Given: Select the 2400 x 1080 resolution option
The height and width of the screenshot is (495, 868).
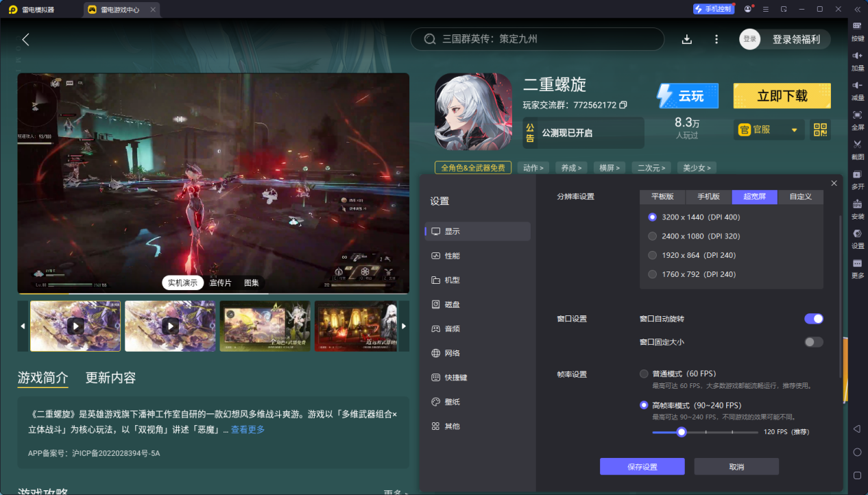Looking at the screenshot, I should [x=652, y=236].
